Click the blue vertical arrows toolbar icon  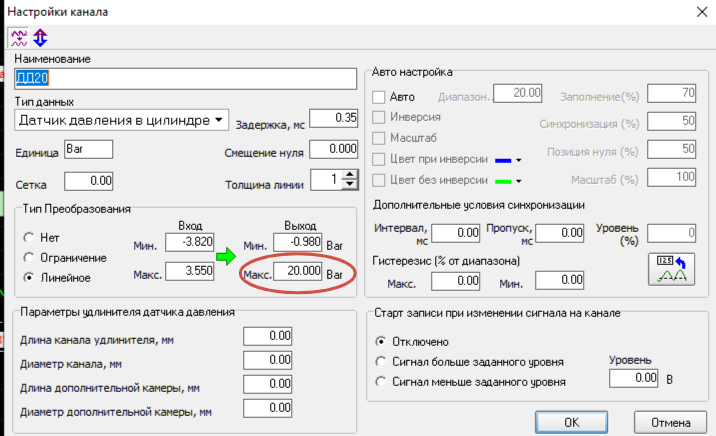40,37
